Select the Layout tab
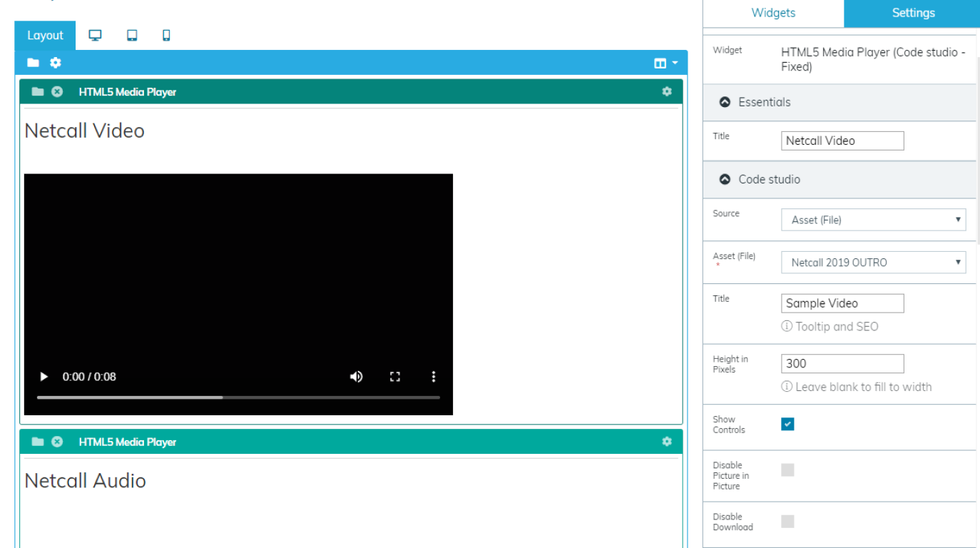 tap(45, 36)
